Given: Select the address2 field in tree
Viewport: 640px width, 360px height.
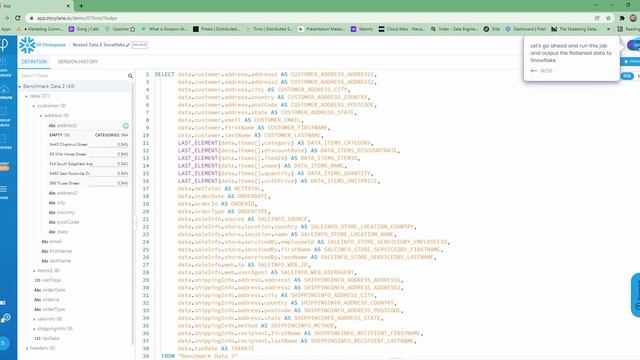Looking at the screenshot, I should coord(62,193).
